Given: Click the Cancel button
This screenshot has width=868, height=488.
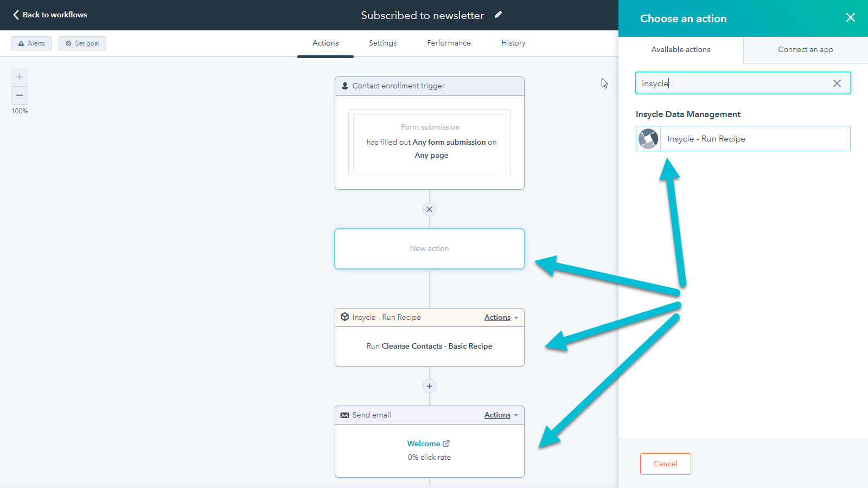Looking at the screenshot, I should 665,464.
